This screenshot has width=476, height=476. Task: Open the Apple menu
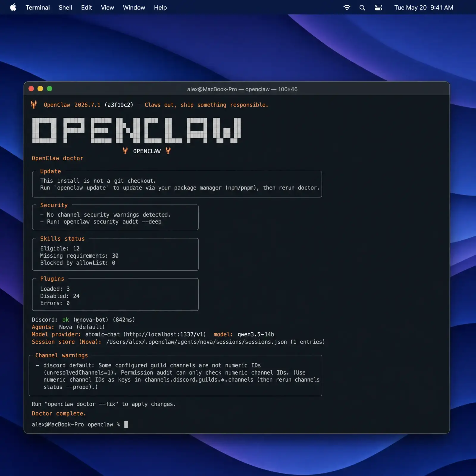pos(13,7)
